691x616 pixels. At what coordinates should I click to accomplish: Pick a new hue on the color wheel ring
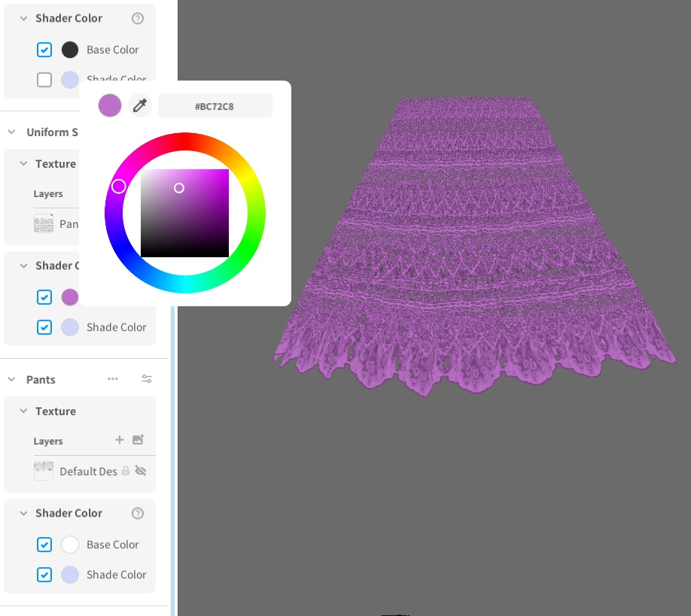point(118,186)
